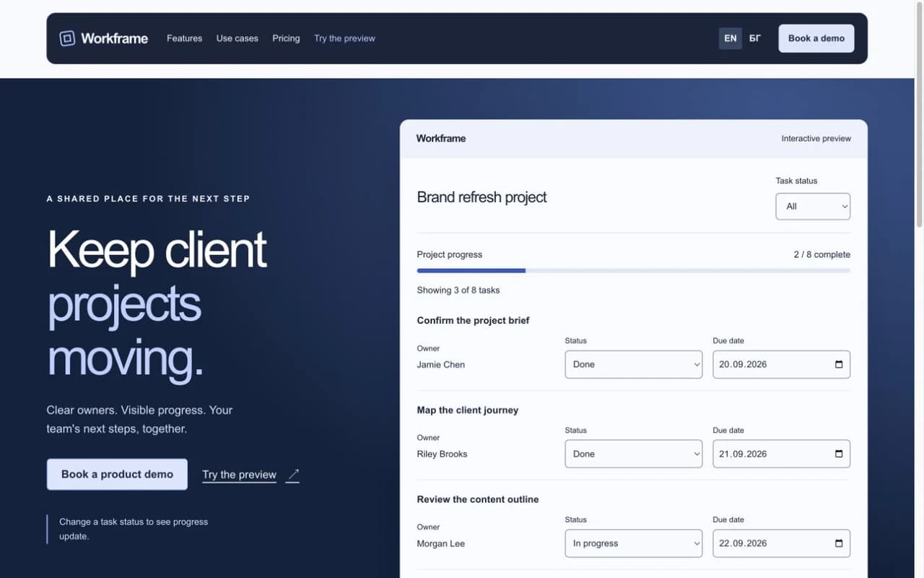Click the text 2 / 8 complete
This screenshot has width=924, height=578.
tap(822, 254)
